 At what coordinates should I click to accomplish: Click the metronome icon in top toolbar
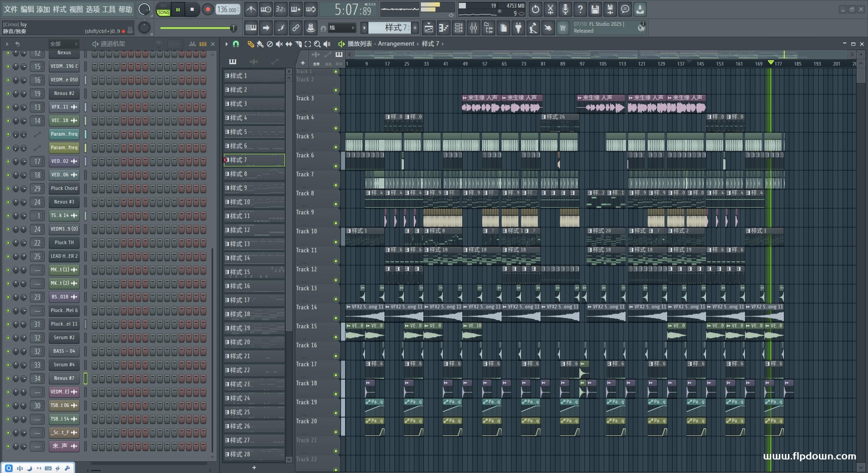coord(251,9)
